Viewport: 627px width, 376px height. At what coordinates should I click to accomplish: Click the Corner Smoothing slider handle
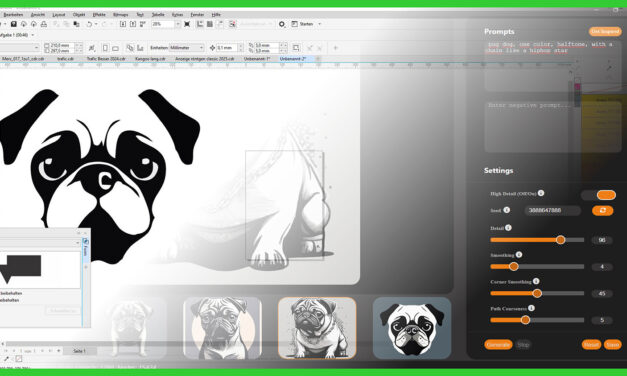click(x=537, y=293)
